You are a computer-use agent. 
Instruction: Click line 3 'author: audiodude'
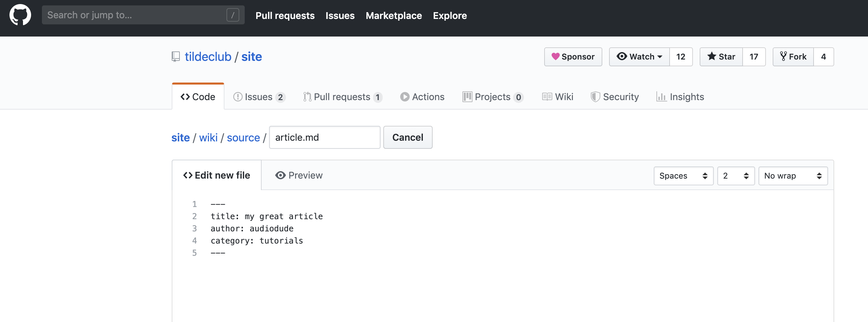point(252,229)
